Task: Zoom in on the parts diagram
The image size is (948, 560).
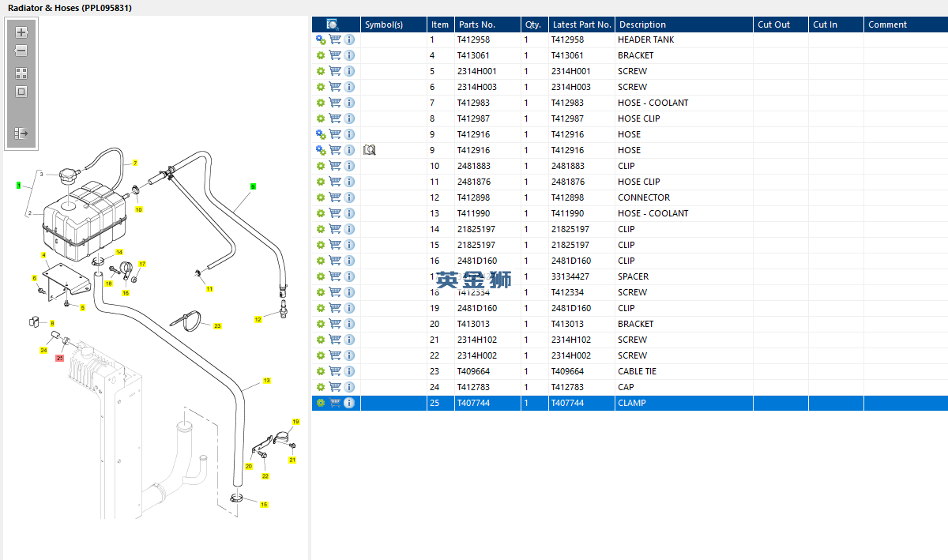Action: [21, 32]
